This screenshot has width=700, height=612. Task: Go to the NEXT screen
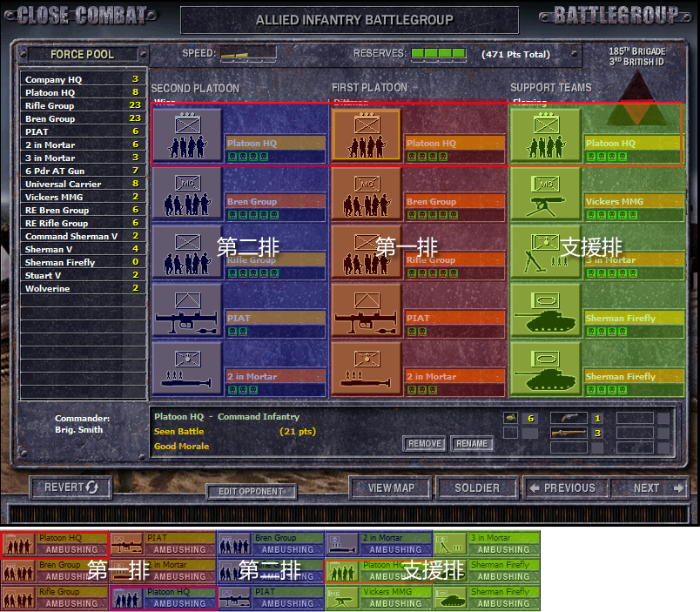point(647,488)
